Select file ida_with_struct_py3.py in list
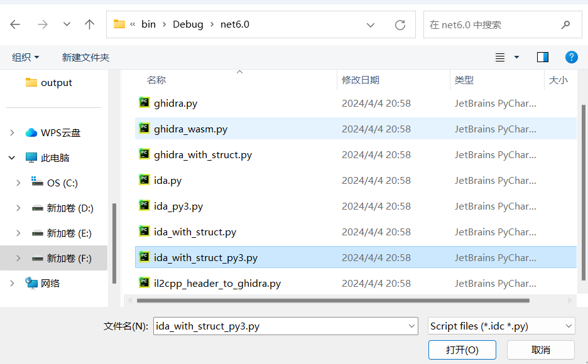This screenshot has height=364, width=588. [x=356, y=258]
